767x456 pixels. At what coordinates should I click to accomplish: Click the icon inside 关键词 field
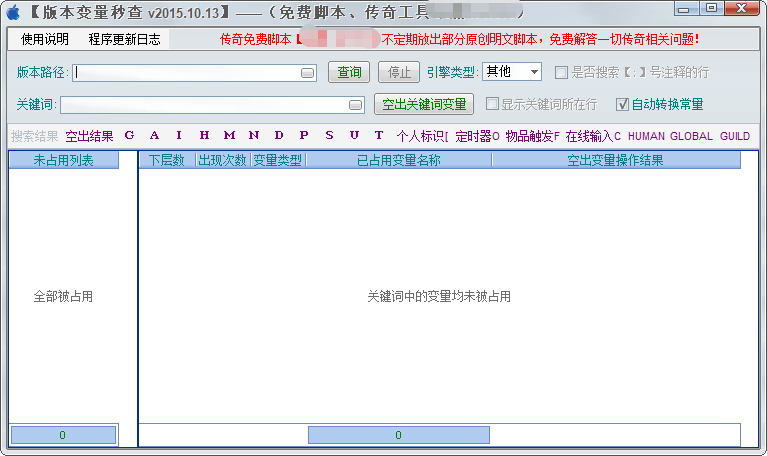point(355,105)
